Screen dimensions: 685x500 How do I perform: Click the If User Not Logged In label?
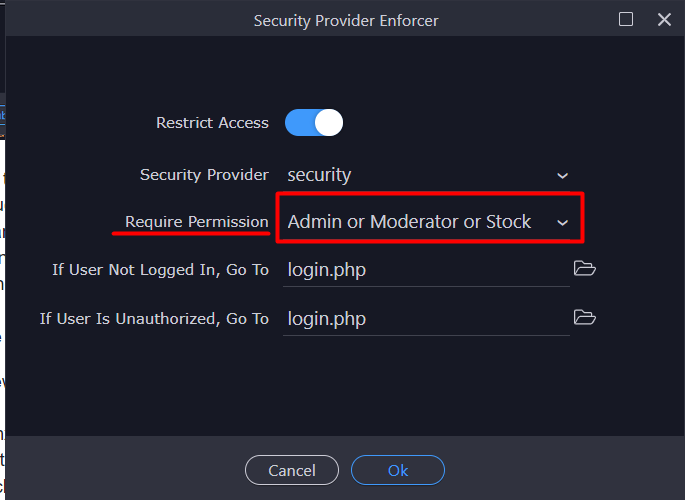(160, 270)
